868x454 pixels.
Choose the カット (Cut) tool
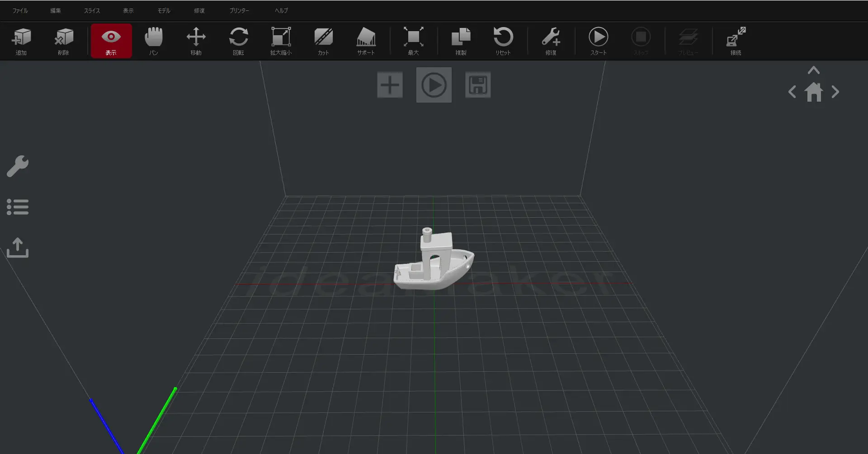[323, 41]
